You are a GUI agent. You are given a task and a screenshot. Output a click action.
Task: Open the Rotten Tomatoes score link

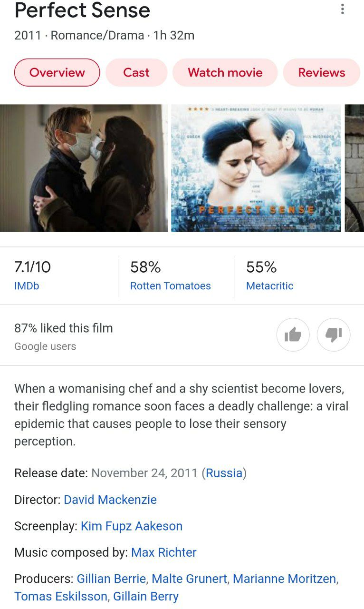coord(171,286)
